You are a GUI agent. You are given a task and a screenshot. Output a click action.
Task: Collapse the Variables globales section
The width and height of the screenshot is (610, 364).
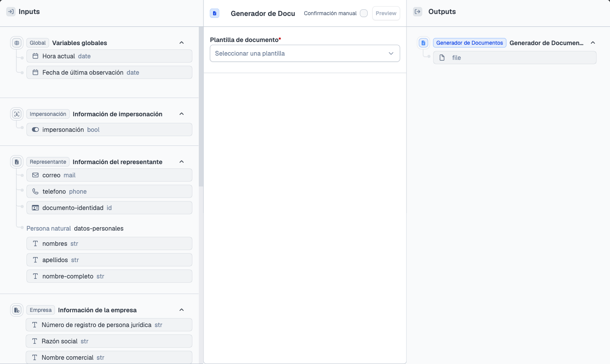click(182, 43)
